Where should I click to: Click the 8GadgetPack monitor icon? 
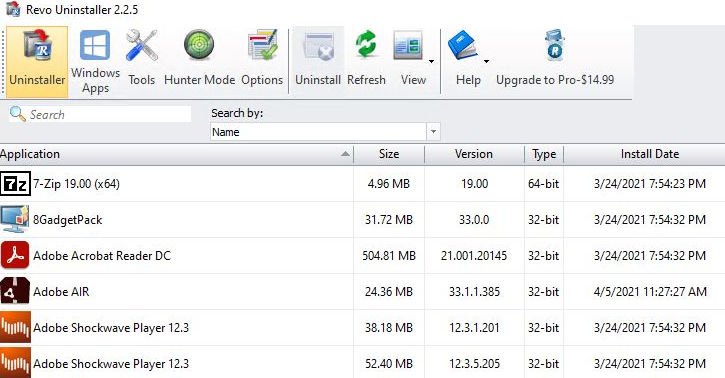15,219
